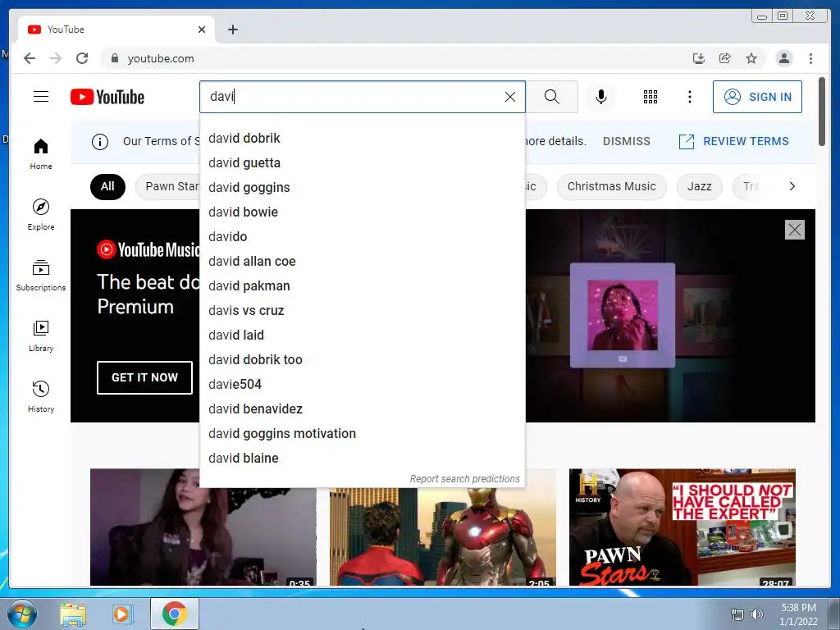Choose suggestion david pakman
This screenshot has width=840, height=630.
362,286
